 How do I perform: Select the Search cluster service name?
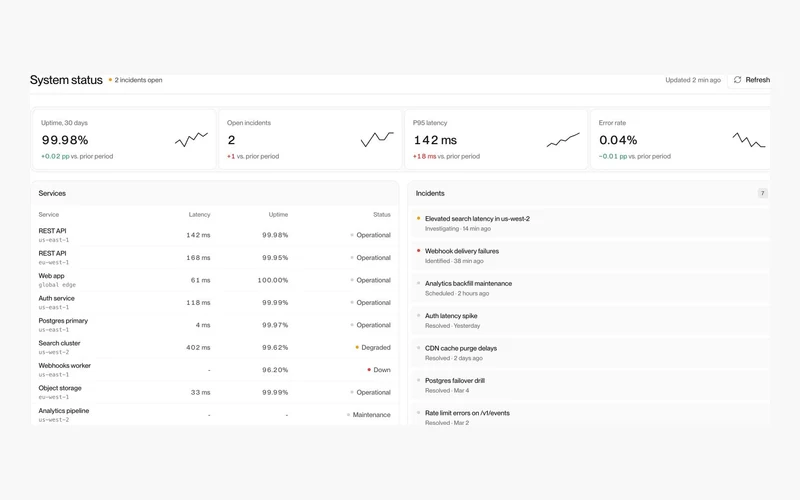[x=59, y=343]
